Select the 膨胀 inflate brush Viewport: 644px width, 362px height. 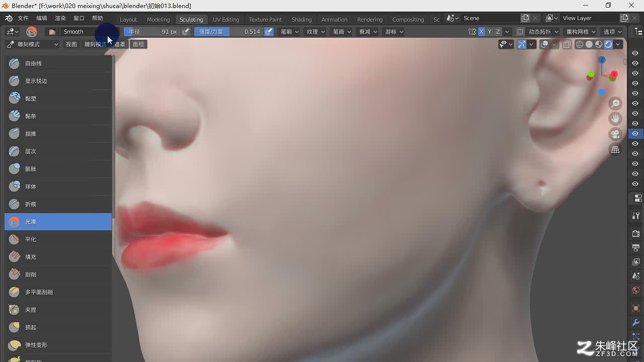click(x=58, y=169)
